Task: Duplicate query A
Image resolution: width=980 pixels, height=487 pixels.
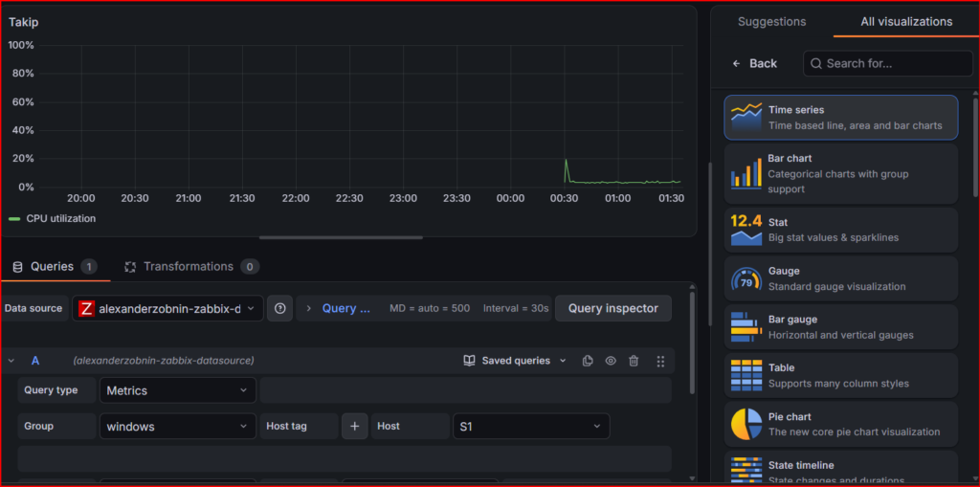Action: (588, 361)
